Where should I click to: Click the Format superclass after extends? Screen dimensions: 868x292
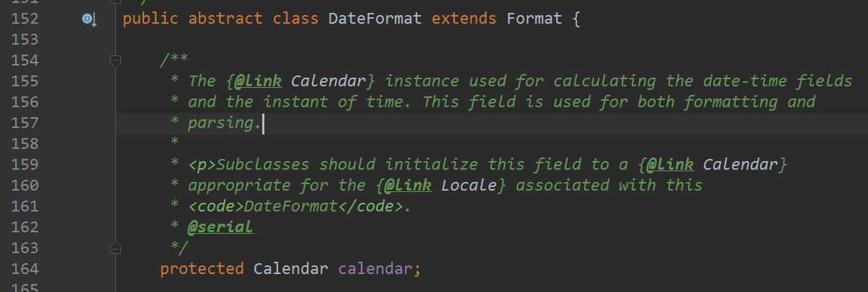point(534,19)
